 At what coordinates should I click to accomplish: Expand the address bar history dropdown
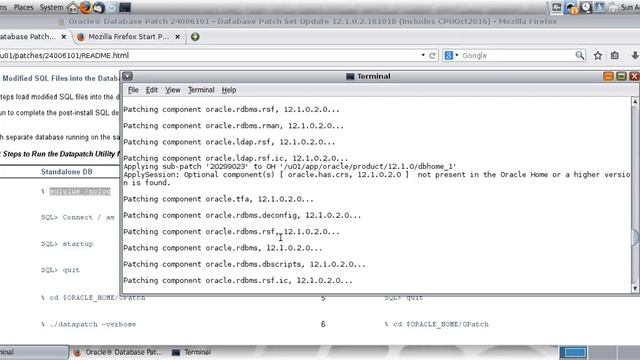coord(423,55)
